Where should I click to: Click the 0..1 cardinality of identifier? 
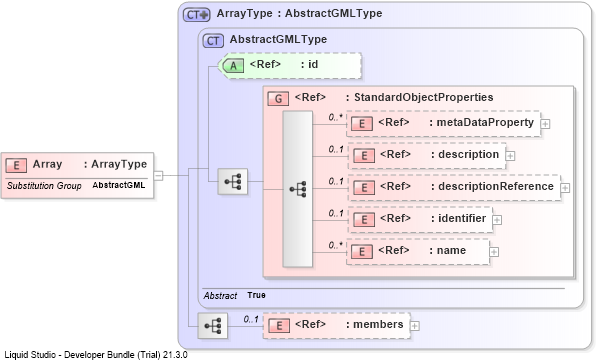coord(336,213)
